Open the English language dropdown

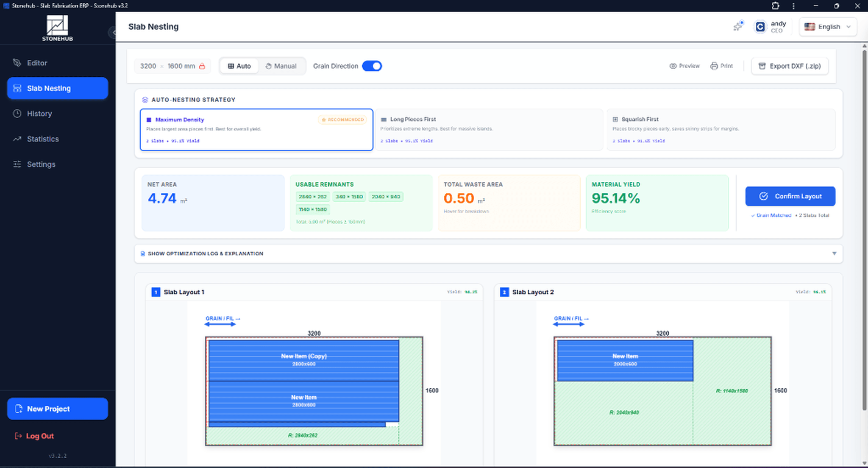coord(828,27)
